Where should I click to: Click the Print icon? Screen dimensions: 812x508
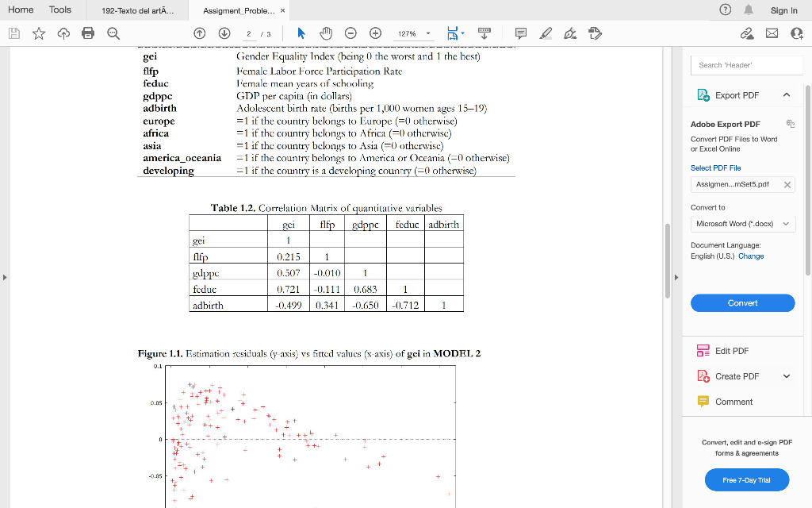(88, 33)
